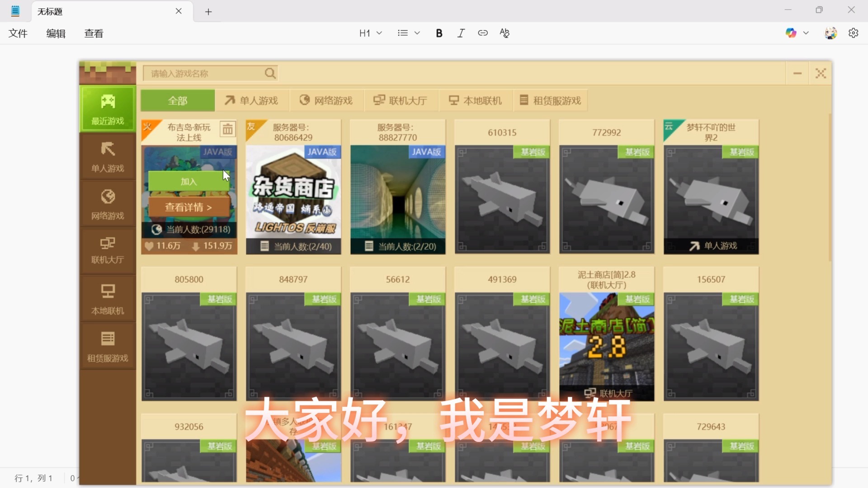Open the 文件 menu
868x488 pixels.
(x=18, y=33)
